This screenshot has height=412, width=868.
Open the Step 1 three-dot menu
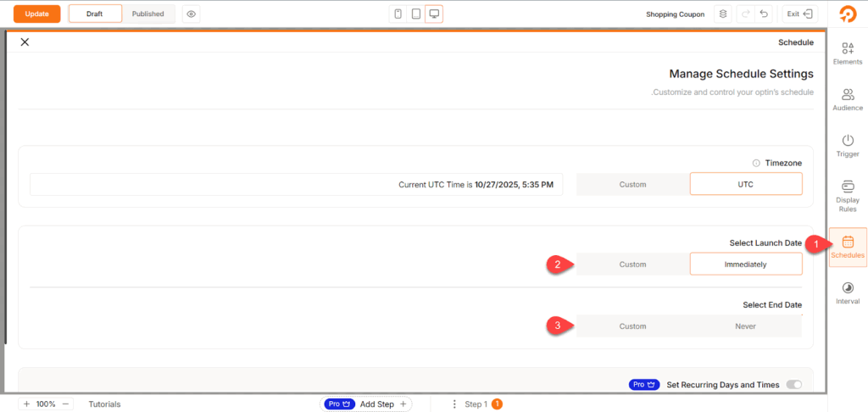pyautogui.click(x=454, y=404)
